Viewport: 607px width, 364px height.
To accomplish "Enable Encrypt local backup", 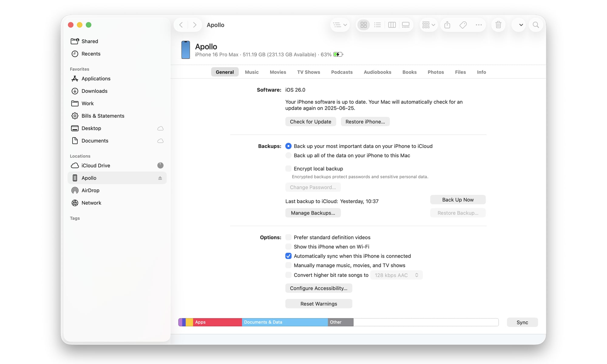I will pos(288,169).
